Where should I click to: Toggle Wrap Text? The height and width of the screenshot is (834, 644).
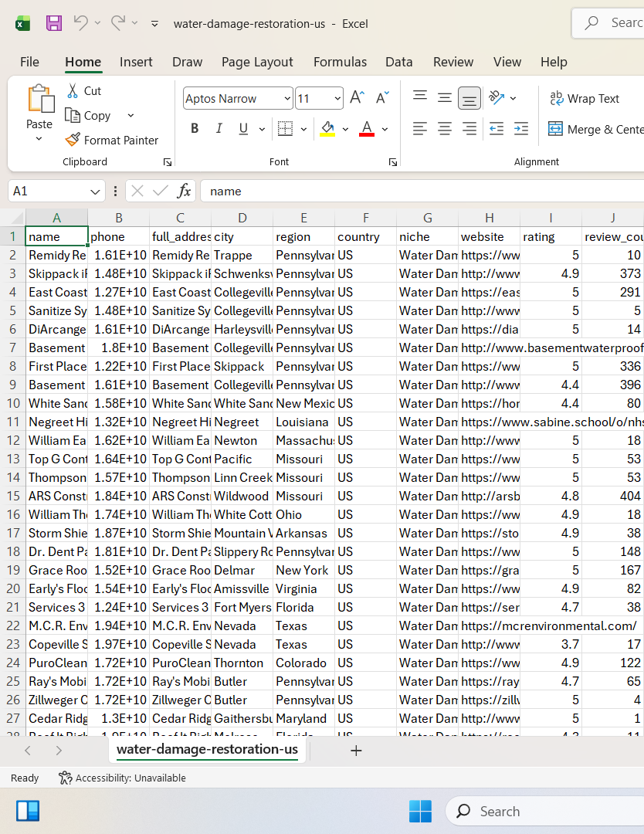pyautogui.click(x=585, y=98)
